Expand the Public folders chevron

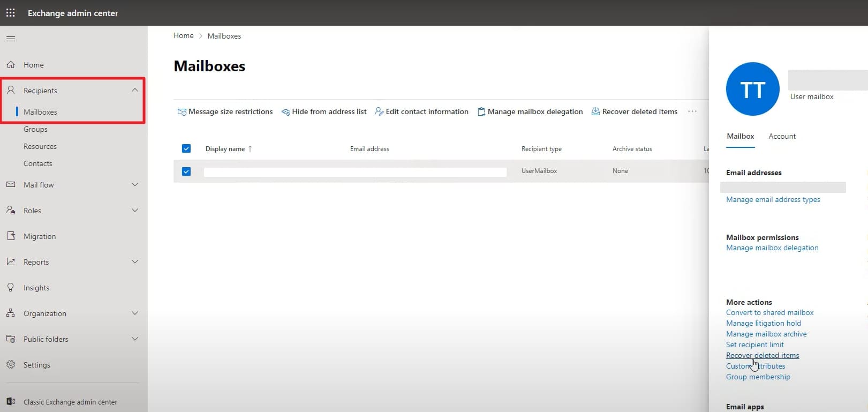[x=135, y=339]
